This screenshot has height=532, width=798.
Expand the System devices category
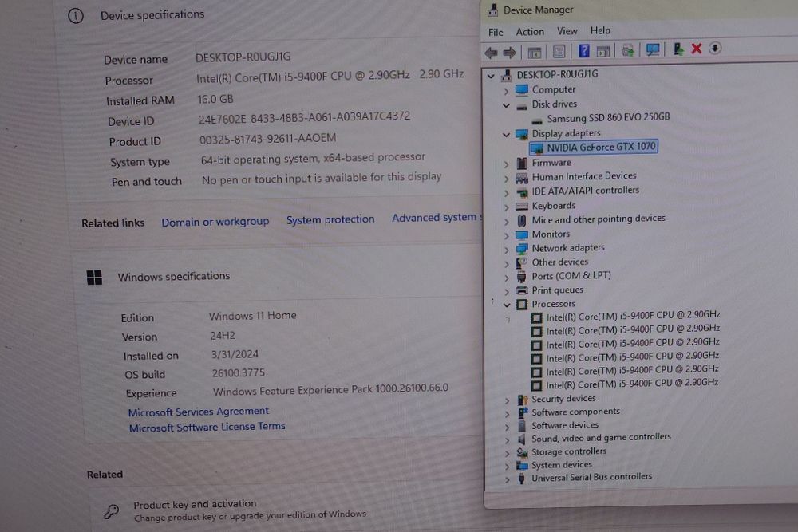coord(507,466)
